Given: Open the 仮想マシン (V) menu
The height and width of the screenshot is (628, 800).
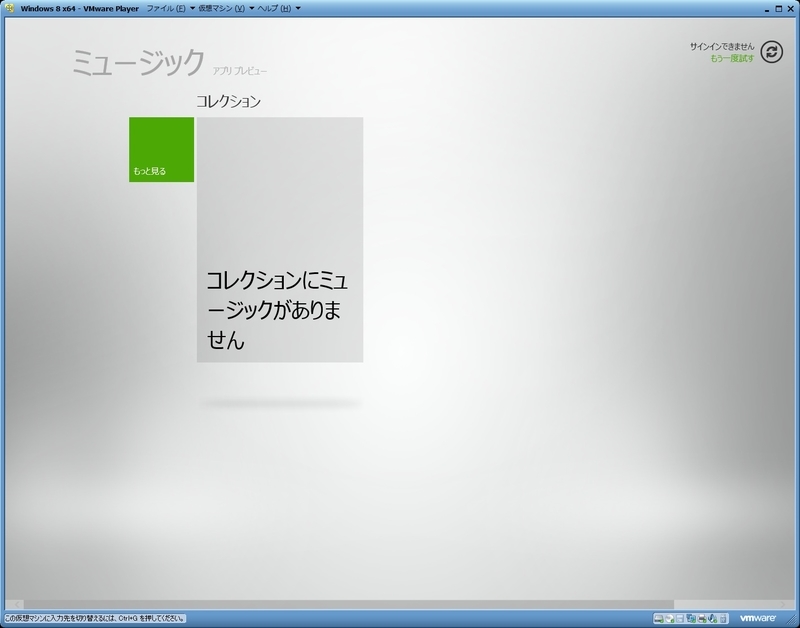Looking at the screenshot, I should [x=221, y=8].
